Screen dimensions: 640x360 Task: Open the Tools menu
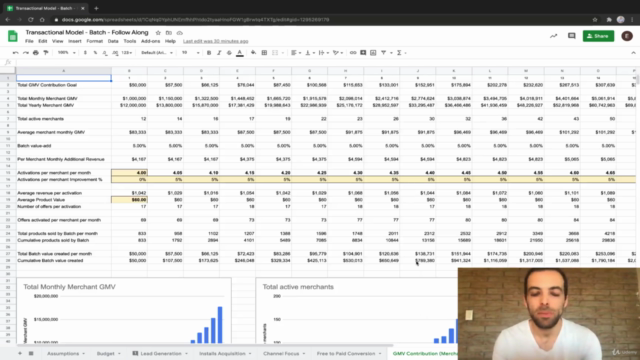(129, 41)
